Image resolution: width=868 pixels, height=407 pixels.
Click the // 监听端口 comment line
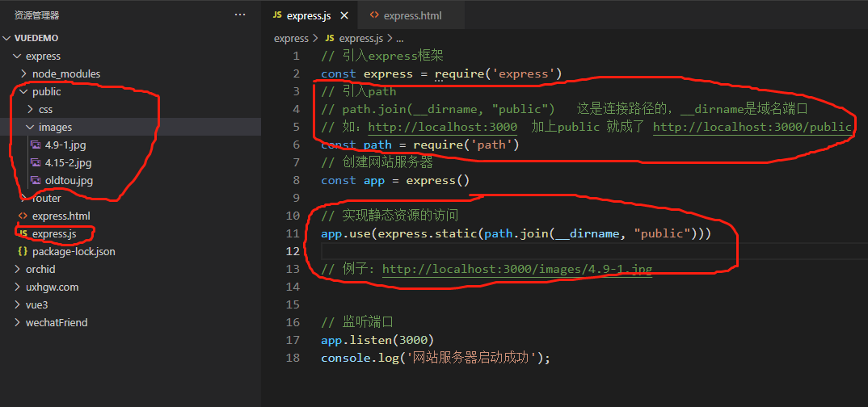click(357, 322)
